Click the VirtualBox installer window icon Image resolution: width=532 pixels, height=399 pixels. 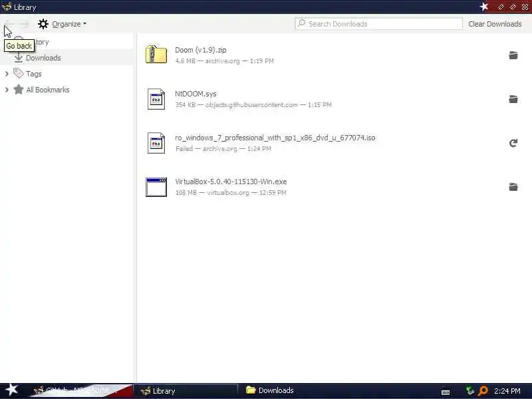[x=156, y=187]
